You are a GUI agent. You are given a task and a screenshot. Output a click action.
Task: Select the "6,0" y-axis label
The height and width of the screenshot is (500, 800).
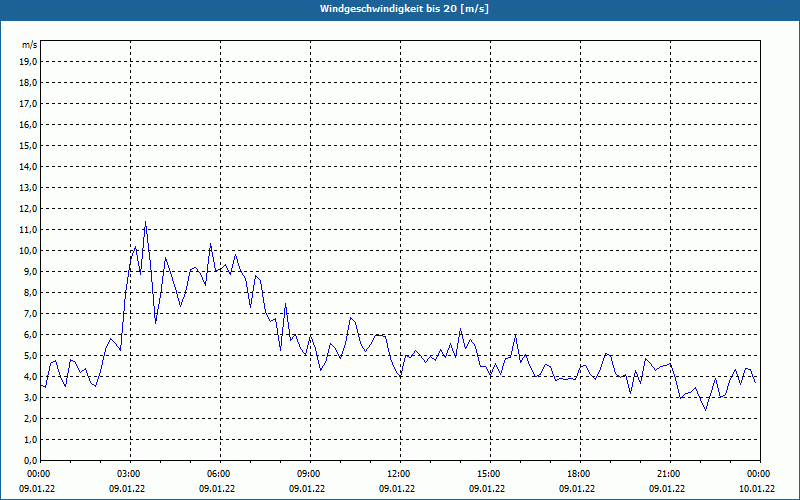[30, 335]
